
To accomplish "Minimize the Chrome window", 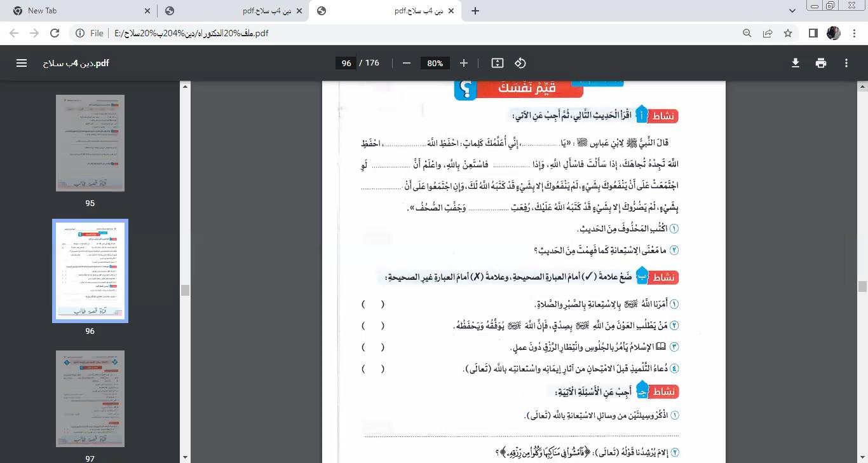I will (x=814, y=6).
